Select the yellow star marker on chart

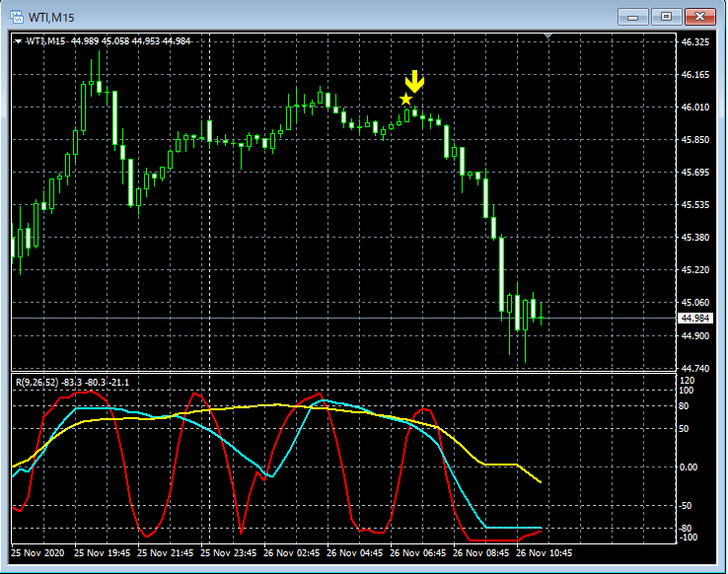tap(406, 100)
